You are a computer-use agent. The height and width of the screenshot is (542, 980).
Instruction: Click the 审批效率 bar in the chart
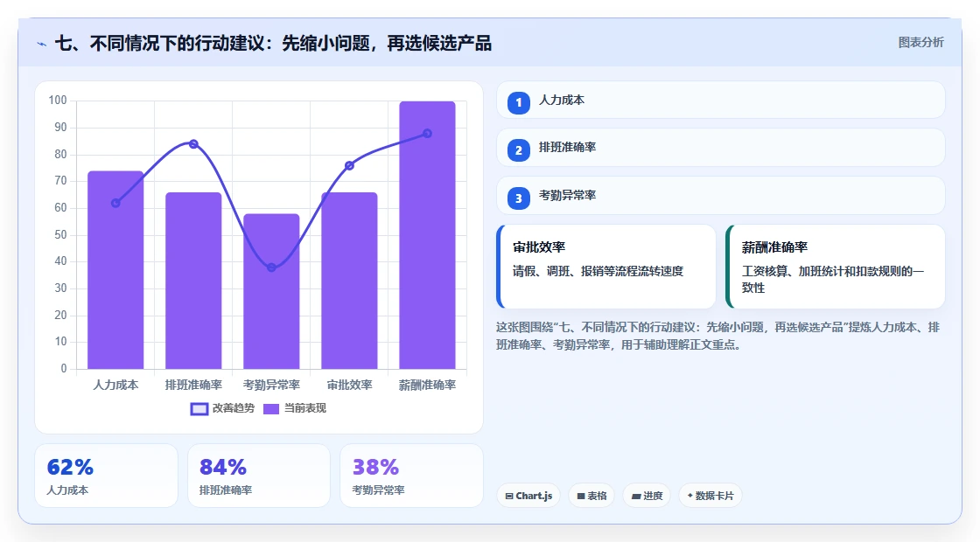[349, 281]
